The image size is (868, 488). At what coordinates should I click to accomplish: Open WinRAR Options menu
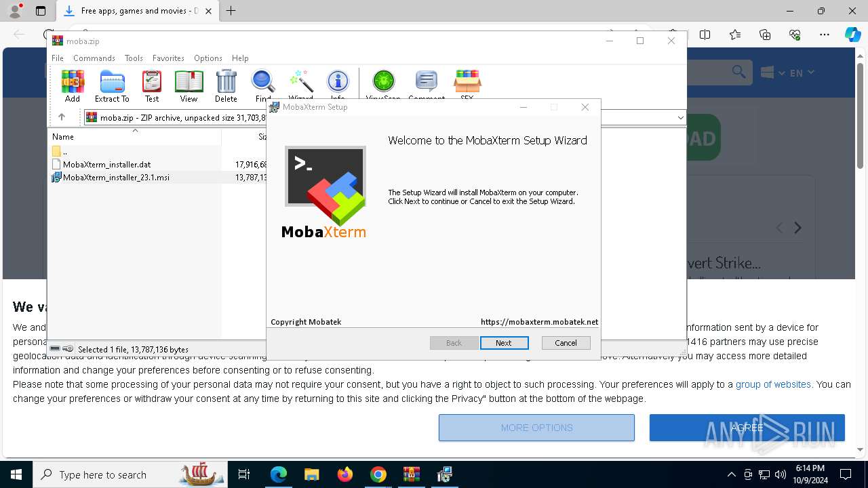208,58
